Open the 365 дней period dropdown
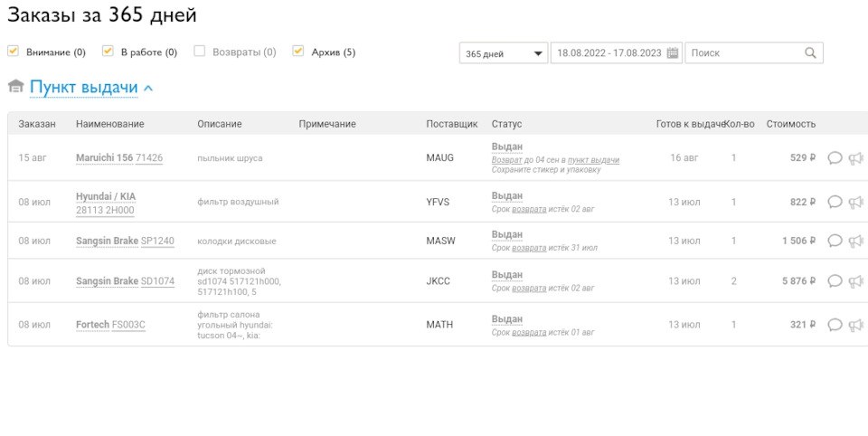868x436 pixels. click(503, 53)
